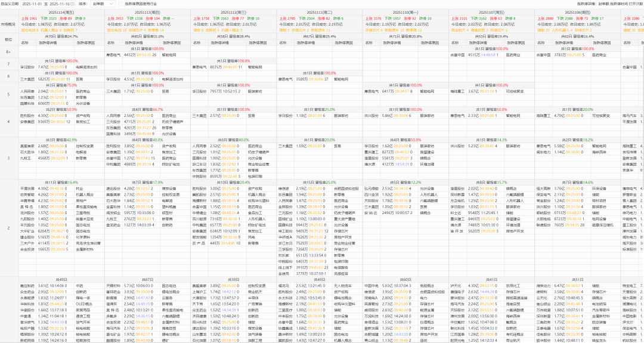The height and width of the screenshot is (343, 644).
Task: Click 涨停 89 count under 20251114
Action: [71, 18]
